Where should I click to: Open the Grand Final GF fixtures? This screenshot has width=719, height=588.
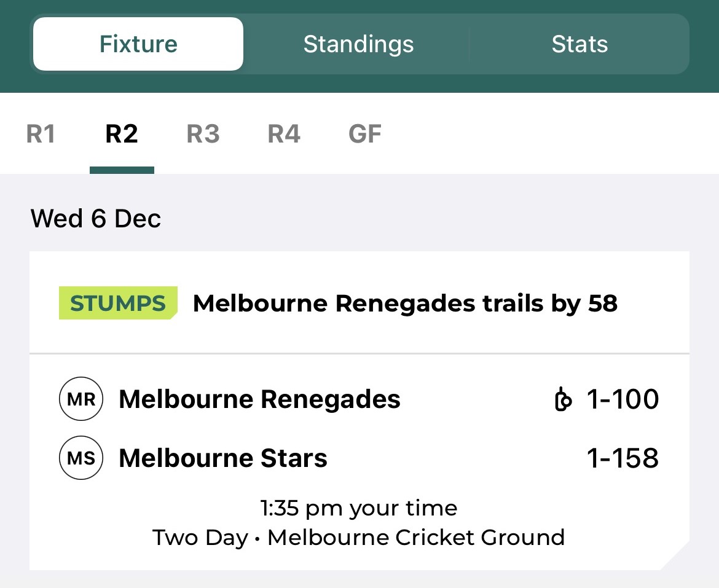(x=365, y=133)
